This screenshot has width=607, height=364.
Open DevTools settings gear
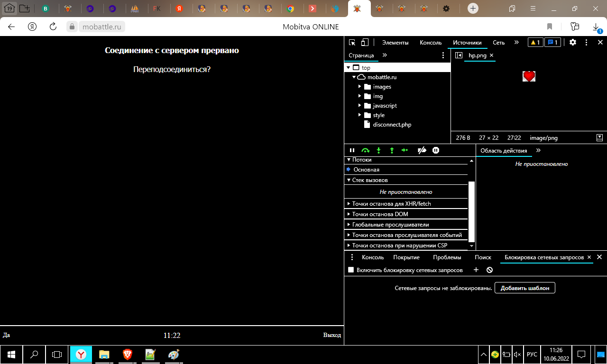(x=573, y=42)
